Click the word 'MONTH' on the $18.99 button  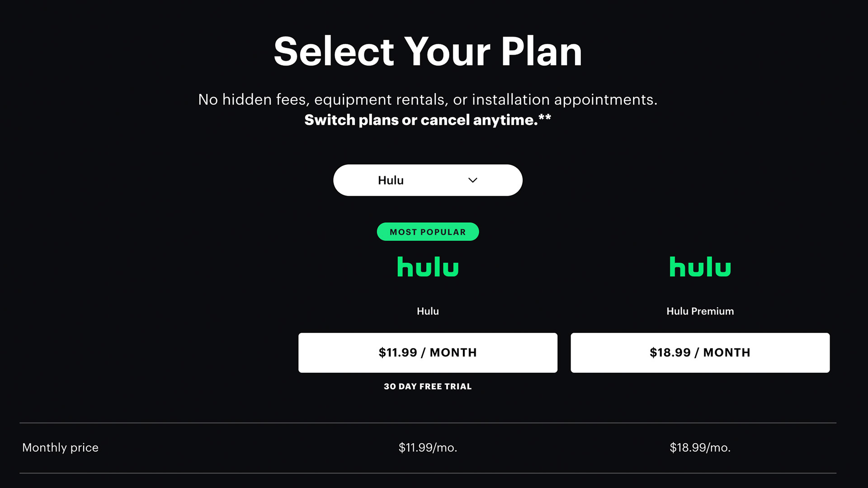(726, 352)
